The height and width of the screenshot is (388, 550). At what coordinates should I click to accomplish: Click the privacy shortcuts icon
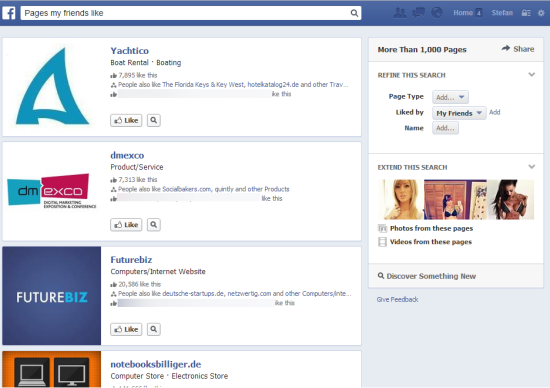pyautogui.click(x=526, y=13)
